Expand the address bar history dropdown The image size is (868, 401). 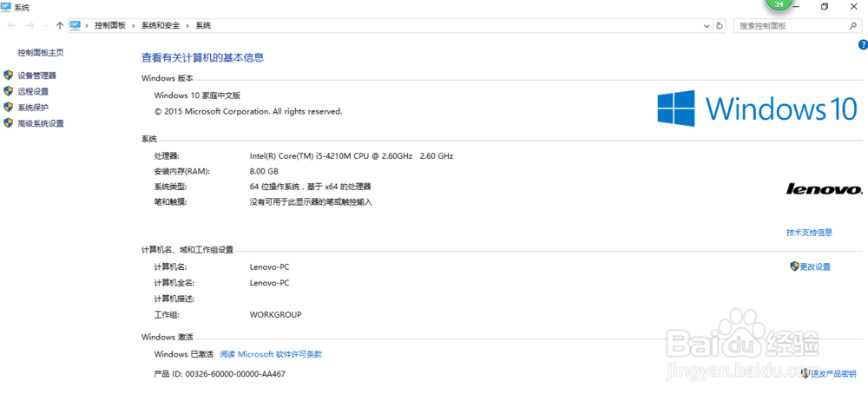point(707,26)
